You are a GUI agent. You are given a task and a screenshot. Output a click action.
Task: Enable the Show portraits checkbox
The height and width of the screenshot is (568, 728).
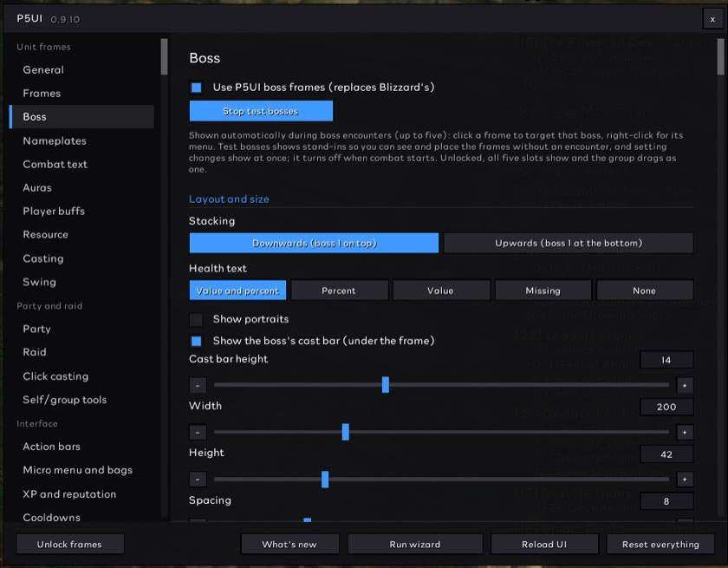pos(197,319)
